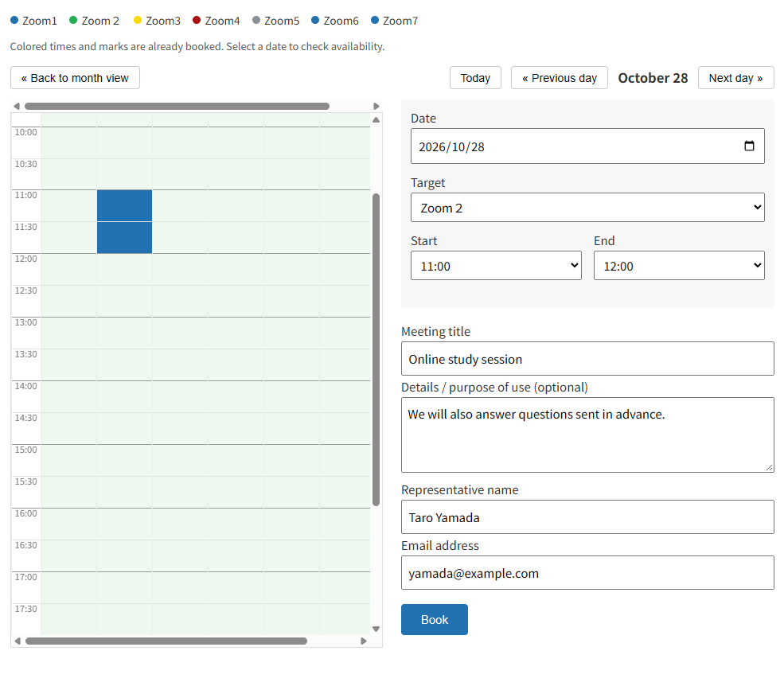This screenshot has height=686, width=784.
Task: Submit the reservation with Book button
Action: pyautogui.click(x=435, y=619)
